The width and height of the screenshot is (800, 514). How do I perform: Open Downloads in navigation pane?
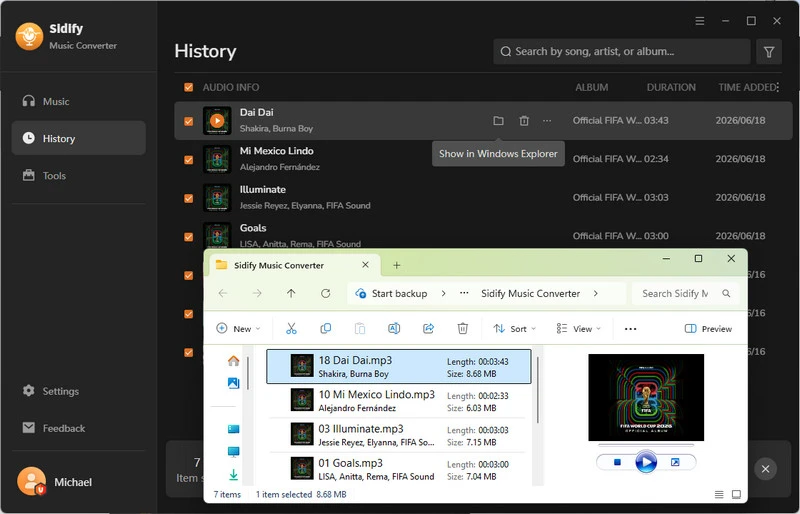click(233, 475)
